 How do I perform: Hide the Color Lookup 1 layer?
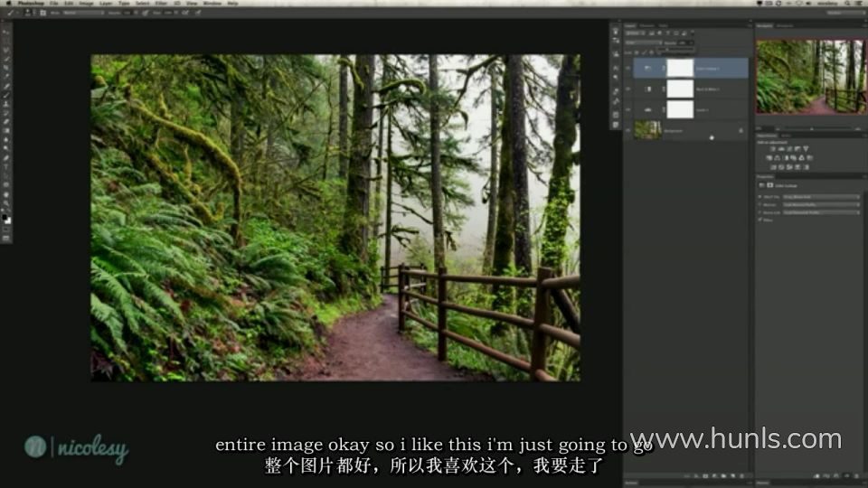click(627, 68)
